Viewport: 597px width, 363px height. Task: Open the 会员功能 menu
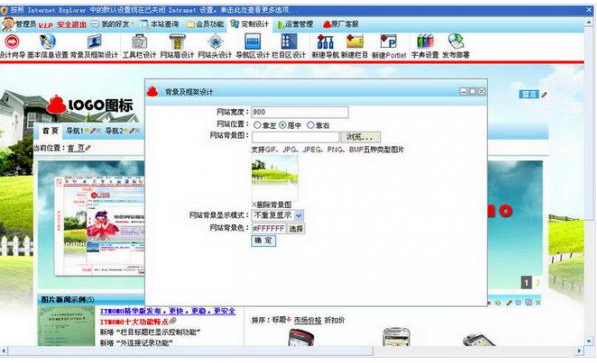pyautogui.click(x=205, y=24)
